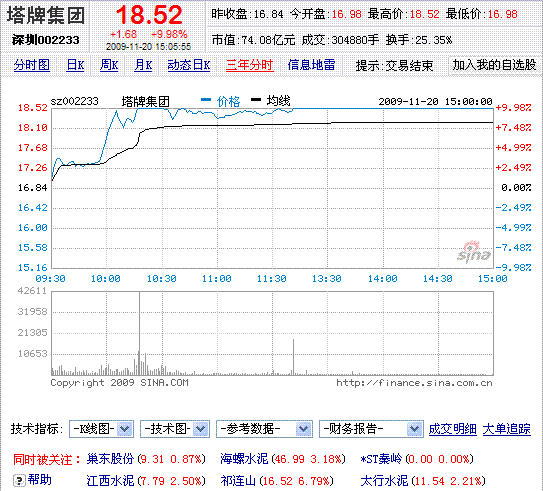Open the 动态日K tab

point(189,65)
